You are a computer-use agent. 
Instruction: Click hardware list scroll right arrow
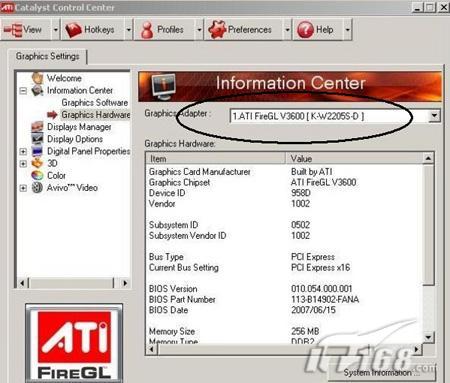click(417, 349)
